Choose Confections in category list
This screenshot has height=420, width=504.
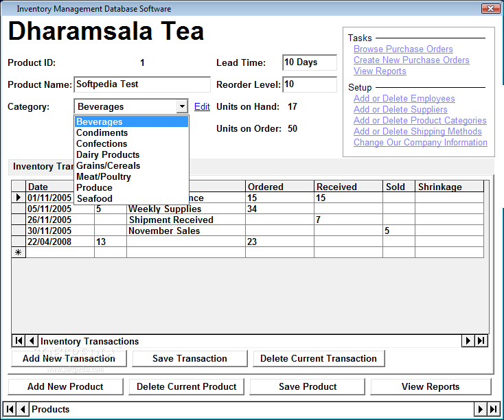[x=131, y=143]
